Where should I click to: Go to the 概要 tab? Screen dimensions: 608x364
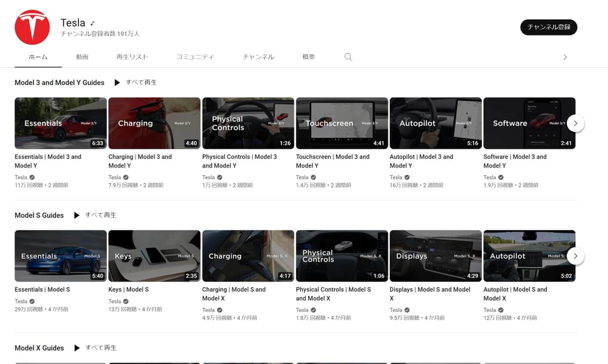[x=309, y=57]
